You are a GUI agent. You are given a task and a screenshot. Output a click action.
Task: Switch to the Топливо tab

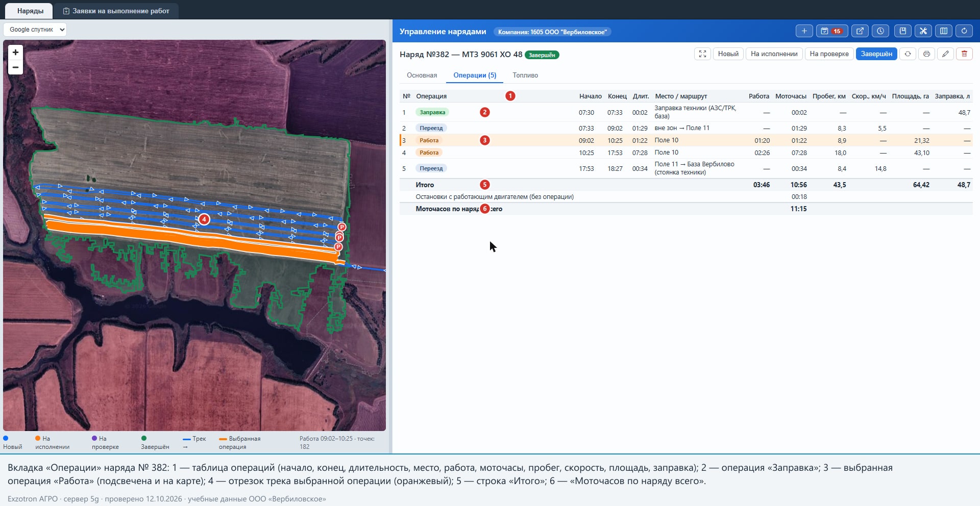tap(525, 75)
